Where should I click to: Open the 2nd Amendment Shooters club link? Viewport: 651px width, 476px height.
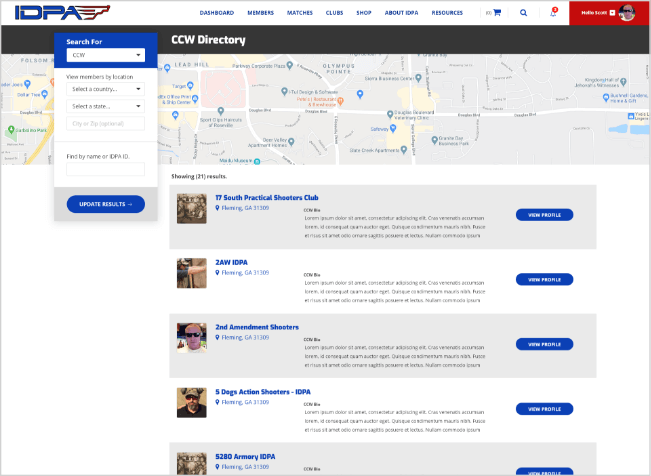pyautogui.click(x=257, y=327)
